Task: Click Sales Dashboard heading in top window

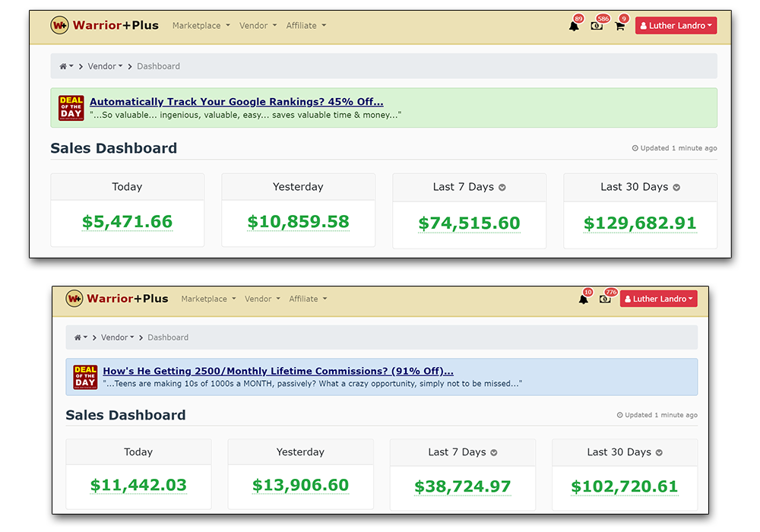Action: (x=114, y=148)
